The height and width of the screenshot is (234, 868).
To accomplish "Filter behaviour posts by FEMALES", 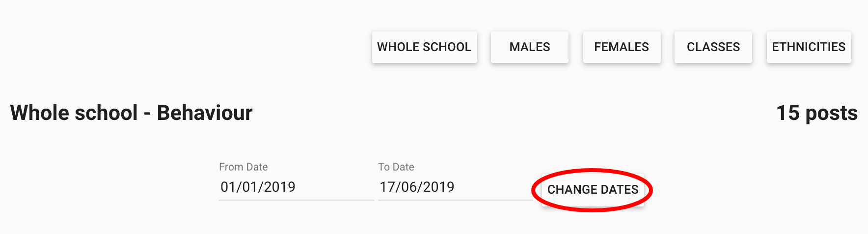I will click(x=621, y=47).
